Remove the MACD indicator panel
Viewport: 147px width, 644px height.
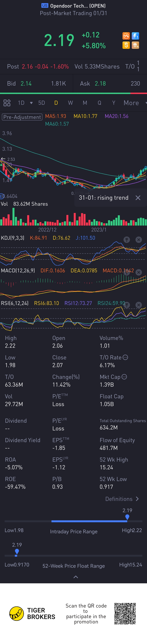139,272
